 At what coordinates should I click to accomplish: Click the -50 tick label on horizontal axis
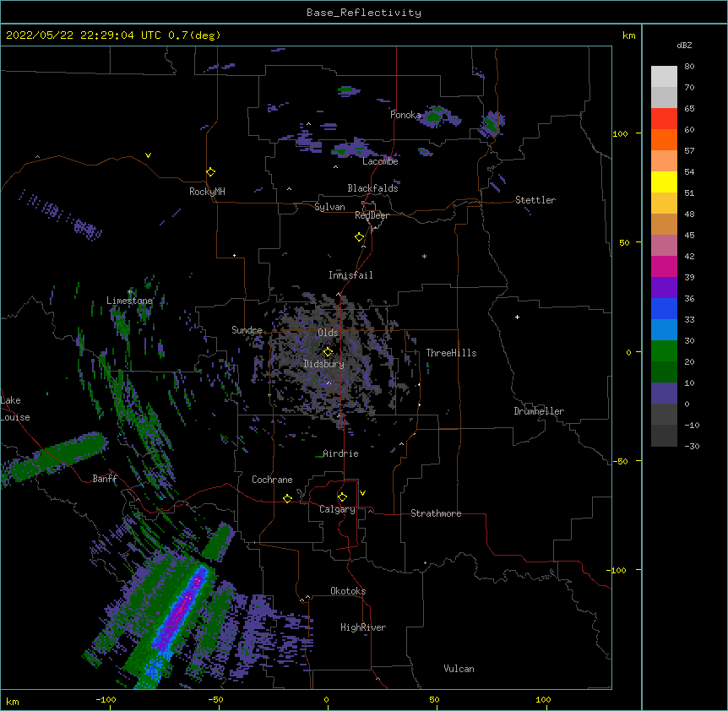click(215, 700)
